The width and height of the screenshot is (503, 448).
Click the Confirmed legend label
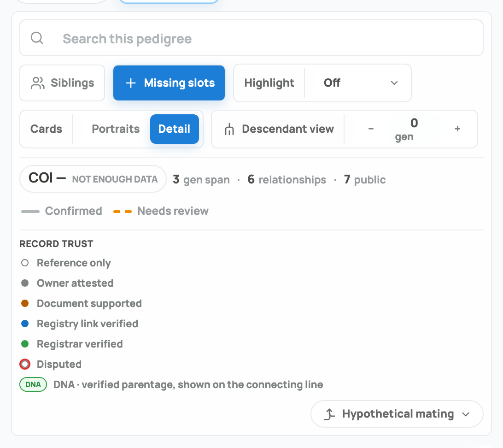[73, 211]
